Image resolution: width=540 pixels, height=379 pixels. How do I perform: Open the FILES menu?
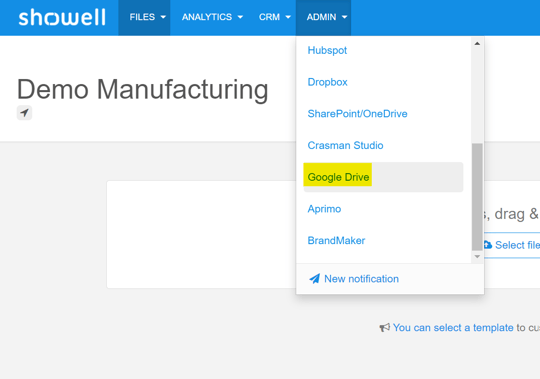click(x=144, y=18)
